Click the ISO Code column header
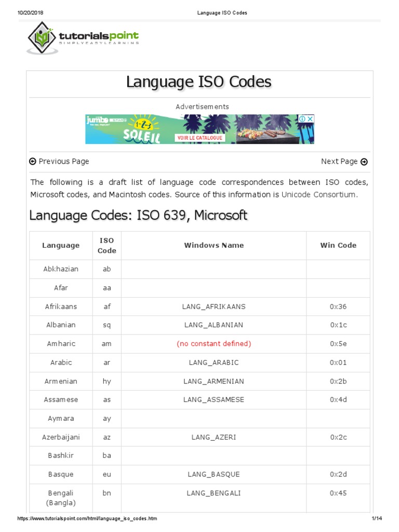This screenshot has height=532, width=399. [x=107, y=245]
